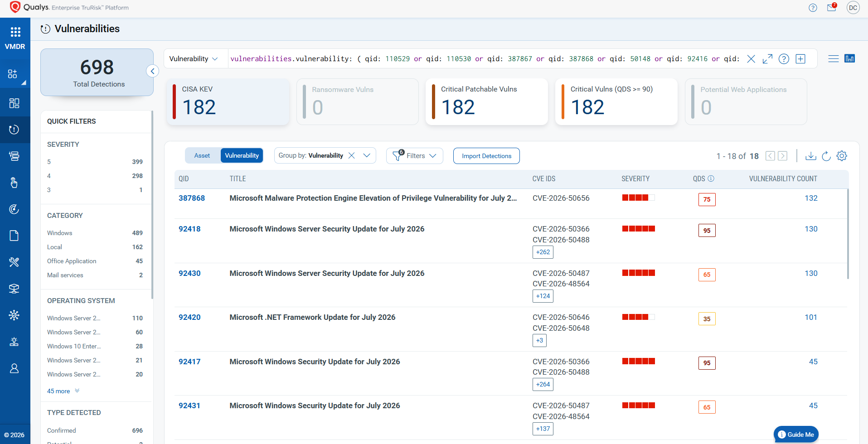Image resolution: width=868 pixels, height=444 pixels.
Task: Open QID 92430 details
Action: 189,273
